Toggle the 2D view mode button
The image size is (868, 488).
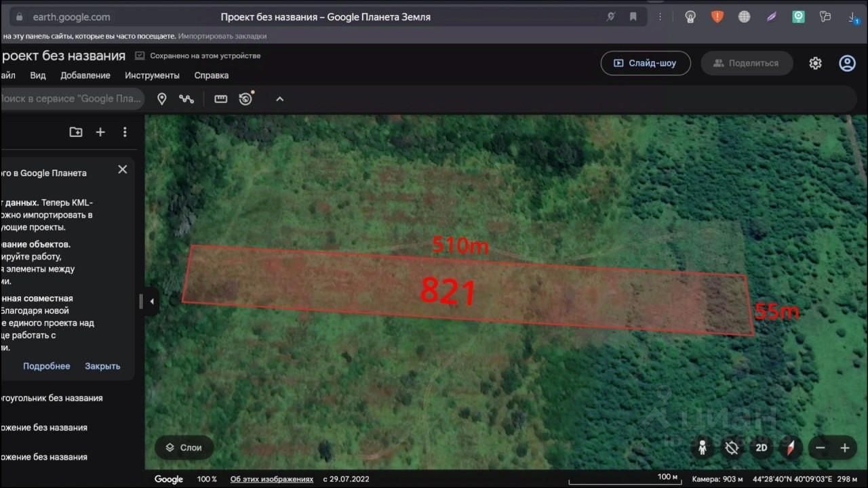[x=761, y=448]
